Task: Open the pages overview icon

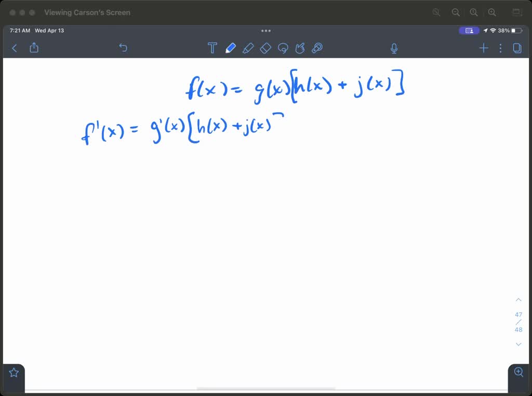Action: (517, 48)
